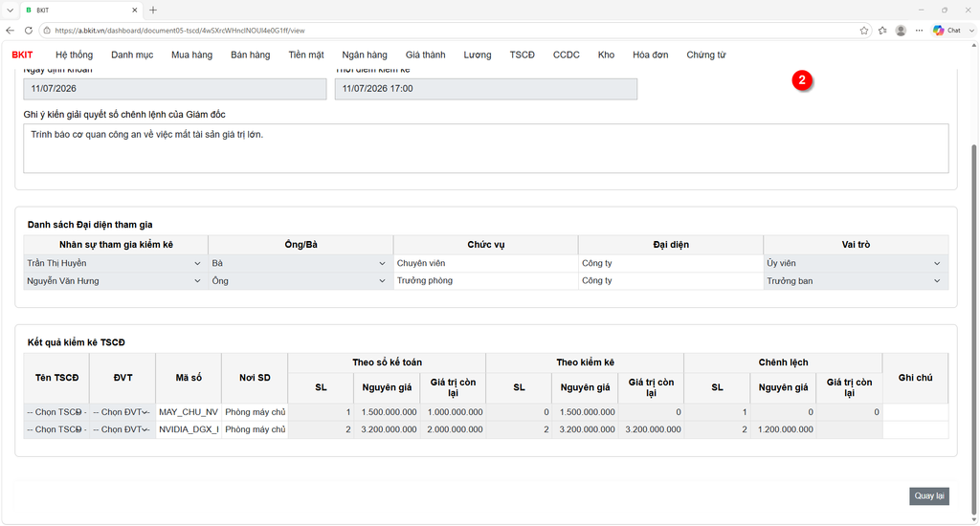This screenshot has width=980, height=526.
Task: Open a new browser tab
Action: coord(153,10)
